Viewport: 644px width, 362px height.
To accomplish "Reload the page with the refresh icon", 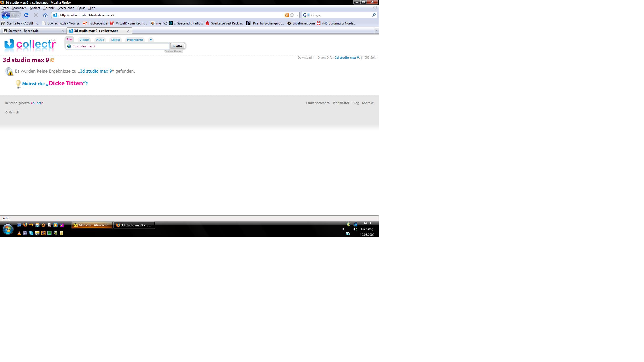I will 26,15.
